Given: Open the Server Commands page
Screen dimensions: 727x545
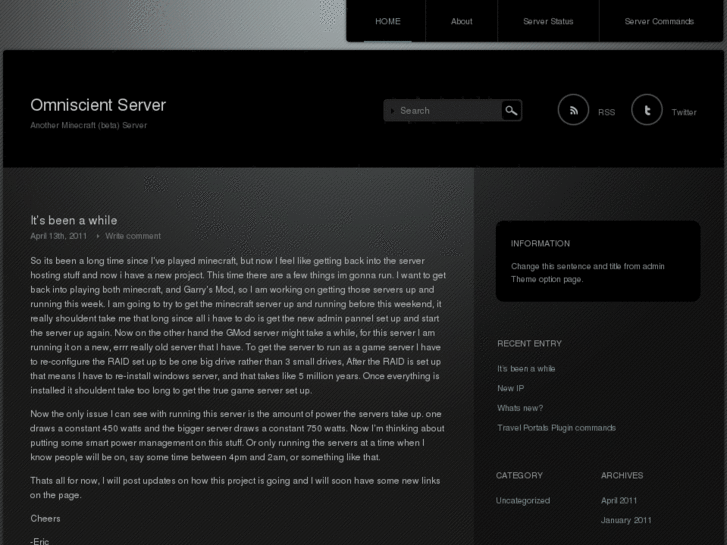Looking at the screenshot, I should (x=659, y=21).
